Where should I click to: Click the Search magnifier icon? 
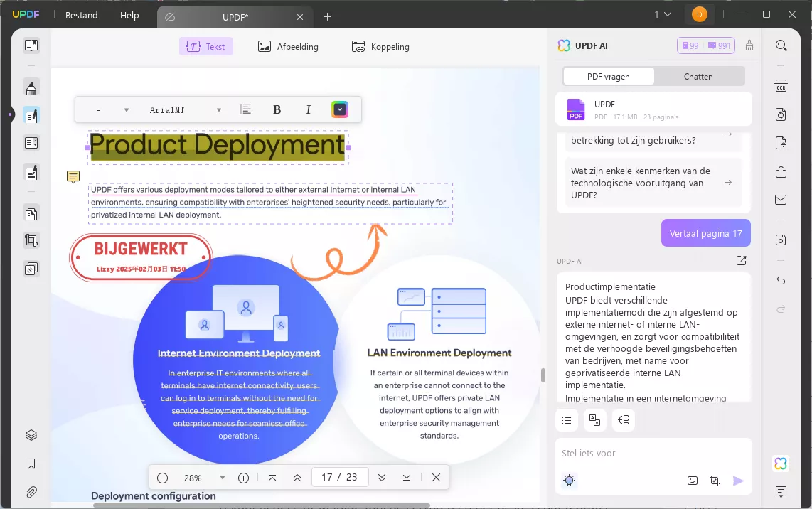(x=781, y=45)
